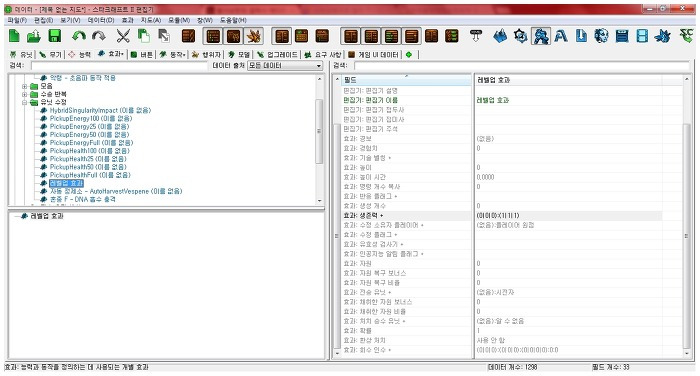This screenshot has width=700, height=376.
Task: Click the 효과: 자원 field value 0
Action: tap(479, 263)
